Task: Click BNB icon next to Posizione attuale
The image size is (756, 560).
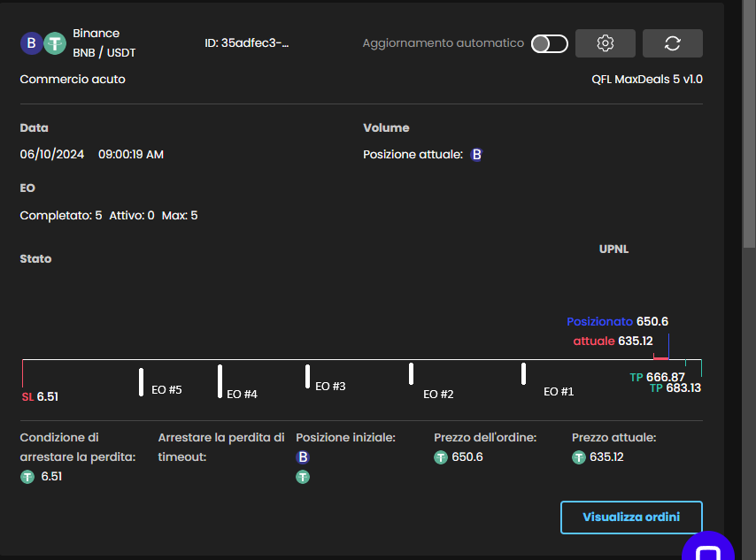Action: [476, 155]
